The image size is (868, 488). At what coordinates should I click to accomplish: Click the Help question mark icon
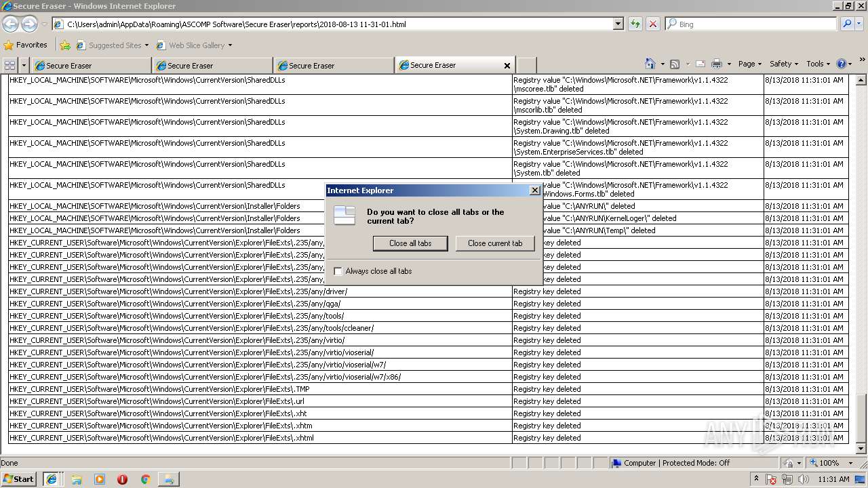842,64
